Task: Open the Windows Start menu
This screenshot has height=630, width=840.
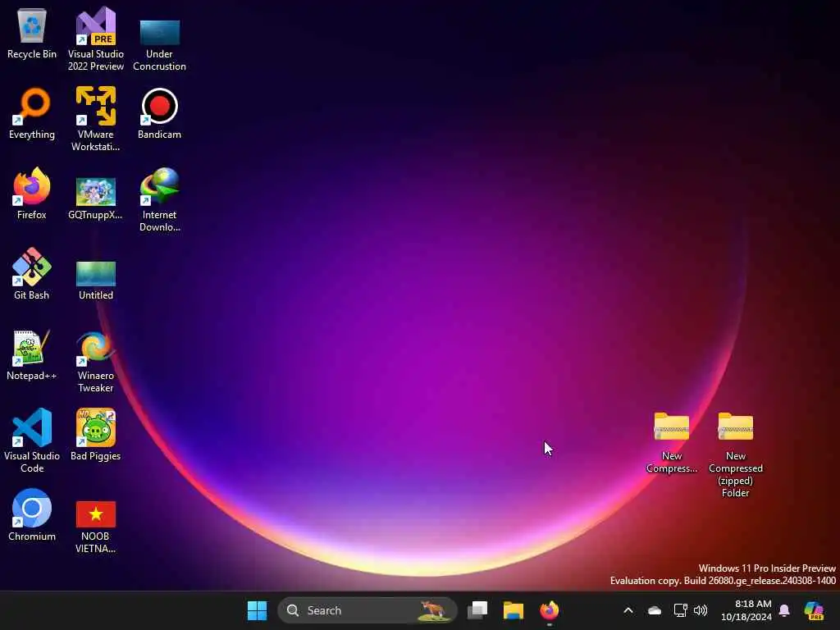Action: 257,610
